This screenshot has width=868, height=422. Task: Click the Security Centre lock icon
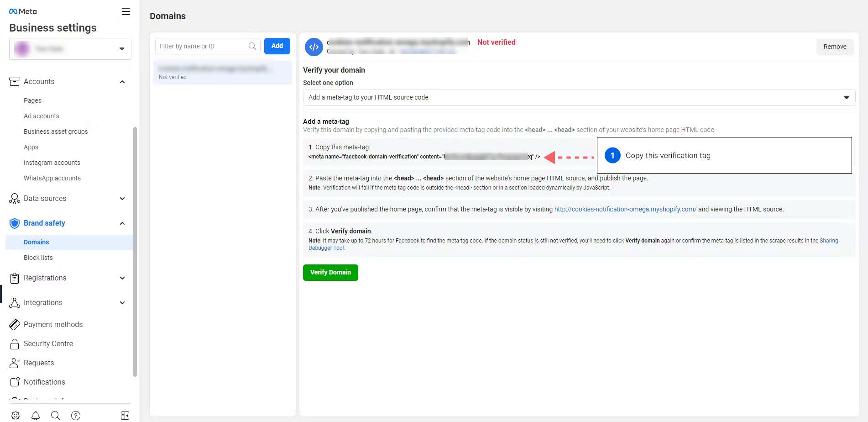tap(15, 344)
